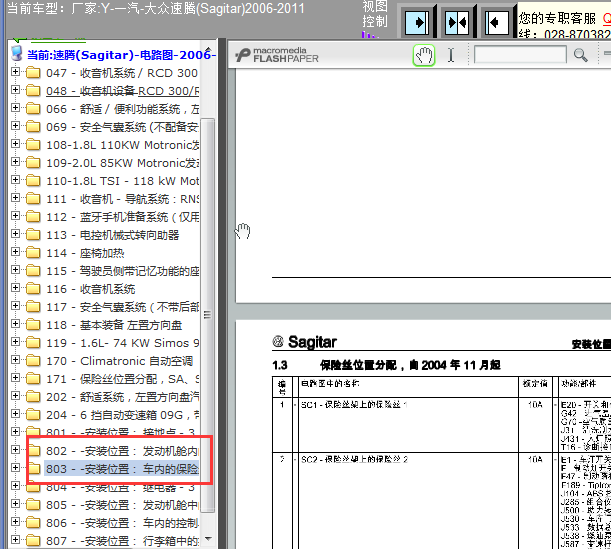Image resolution: width=611 pixels, height=549 pixels.
Task: Open the current Sagitar circuit diagram heading link
Action: point(121,55)
